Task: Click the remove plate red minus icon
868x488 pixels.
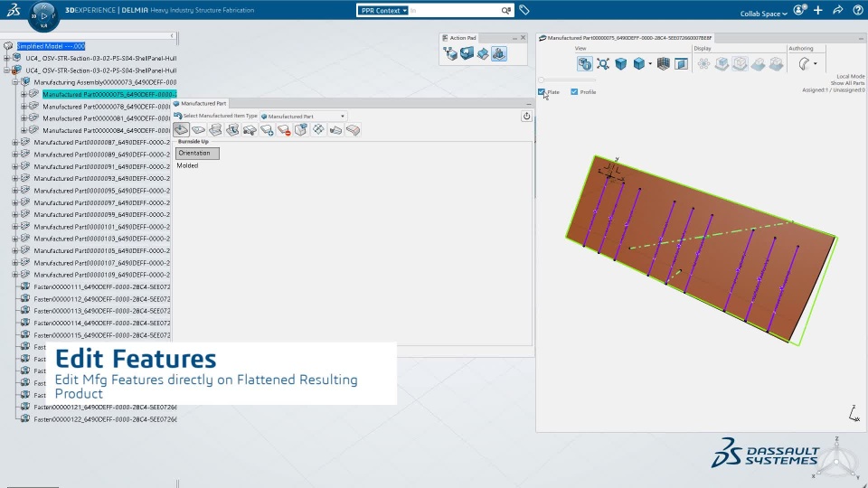Action: click(x=284, y=130)
